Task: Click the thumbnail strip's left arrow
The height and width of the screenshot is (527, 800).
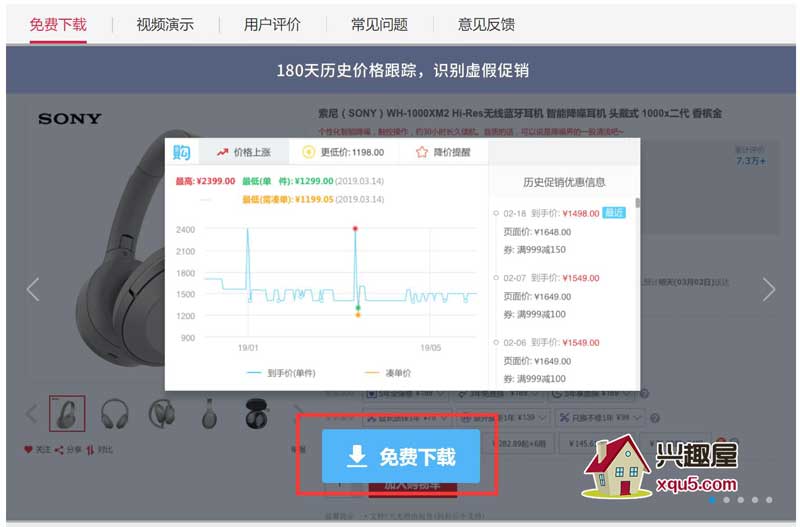Action: point(32,413)
